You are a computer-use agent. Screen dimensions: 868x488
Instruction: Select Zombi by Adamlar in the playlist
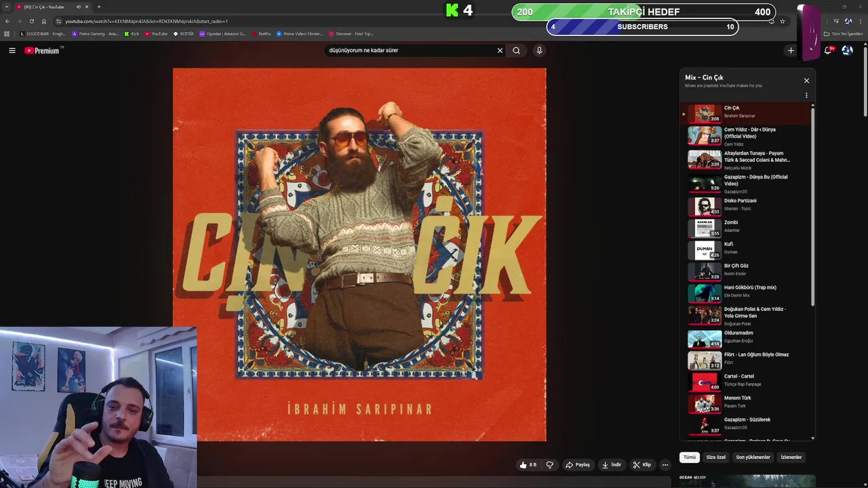[746, 228]
